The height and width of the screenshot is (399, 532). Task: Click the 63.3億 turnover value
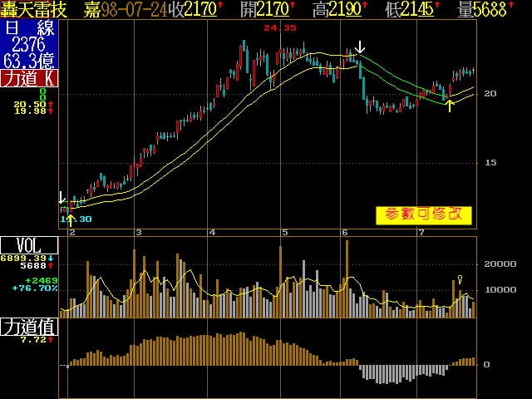click(x=28, y=61)
